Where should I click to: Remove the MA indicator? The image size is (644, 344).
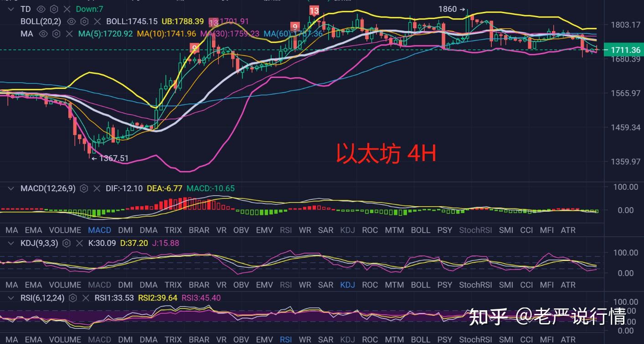(69, 34)
